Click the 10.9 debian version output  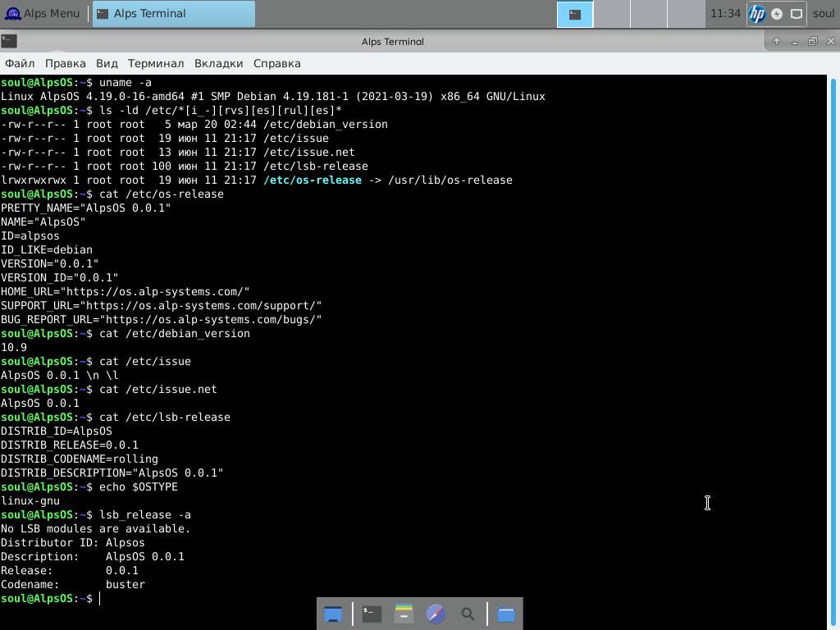14,347
